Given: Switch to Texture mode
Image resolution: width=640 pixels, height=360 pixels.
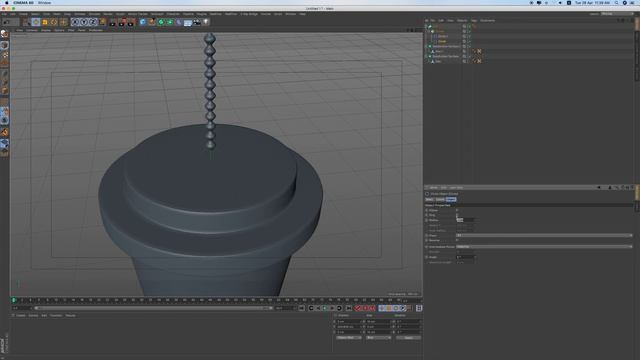Looking at the screenshot, I should [x=4, y=54].
